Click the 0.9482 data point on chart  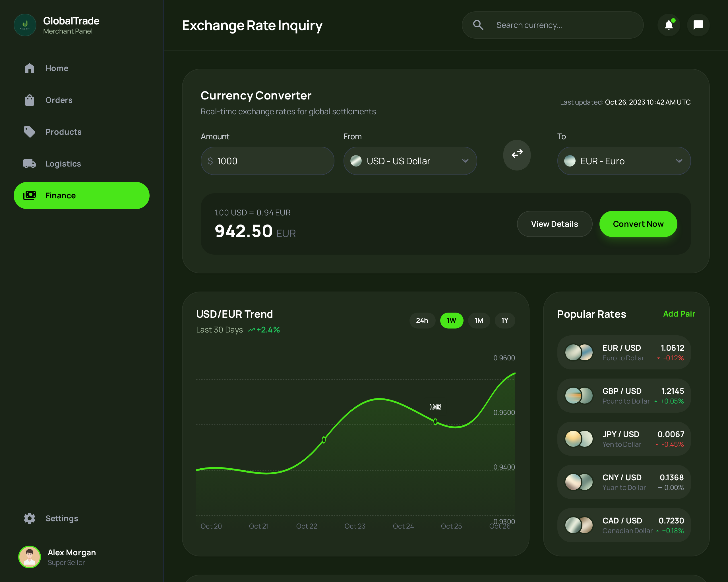point(435,421)
